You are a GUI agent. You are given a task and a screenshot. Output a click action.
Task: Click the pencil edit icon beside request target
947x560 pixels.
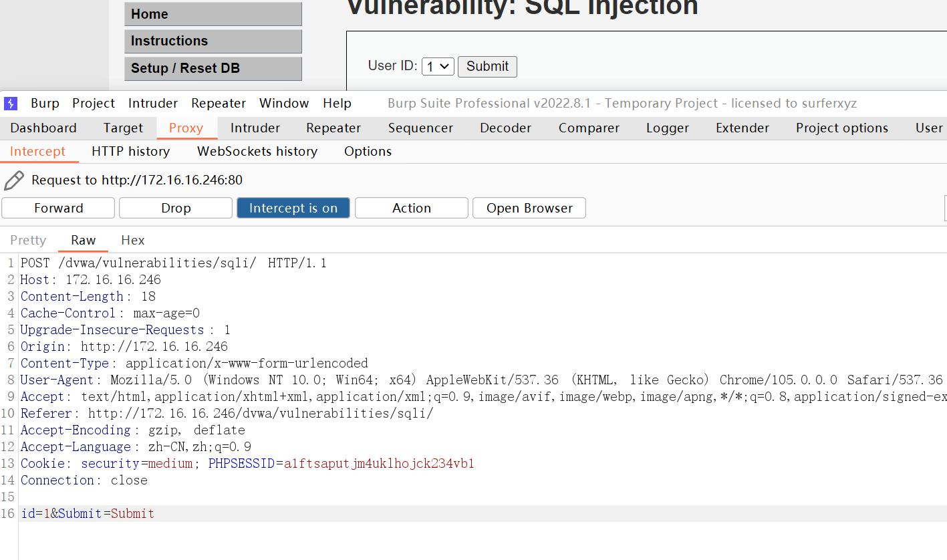[x=14, y=180]
